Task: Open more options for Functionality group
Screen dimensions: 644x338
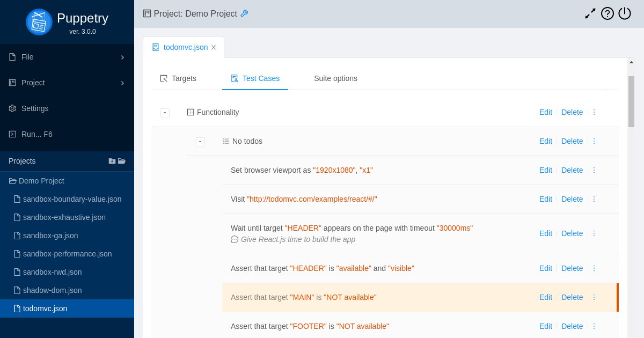Action: pos(594,112)
